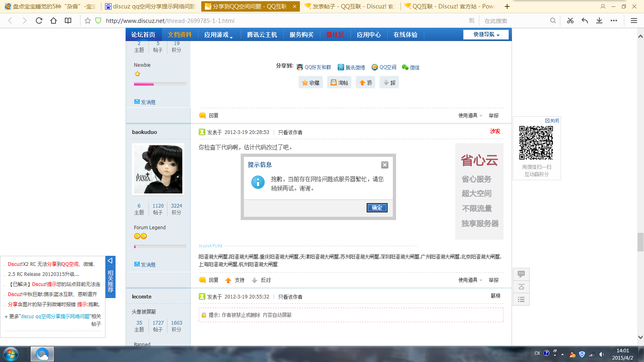Image resolution: width=644 pixels, height=362 pixels.
Task: Click the floating quick reply speech-bubble icon
Action: [521, 274]
